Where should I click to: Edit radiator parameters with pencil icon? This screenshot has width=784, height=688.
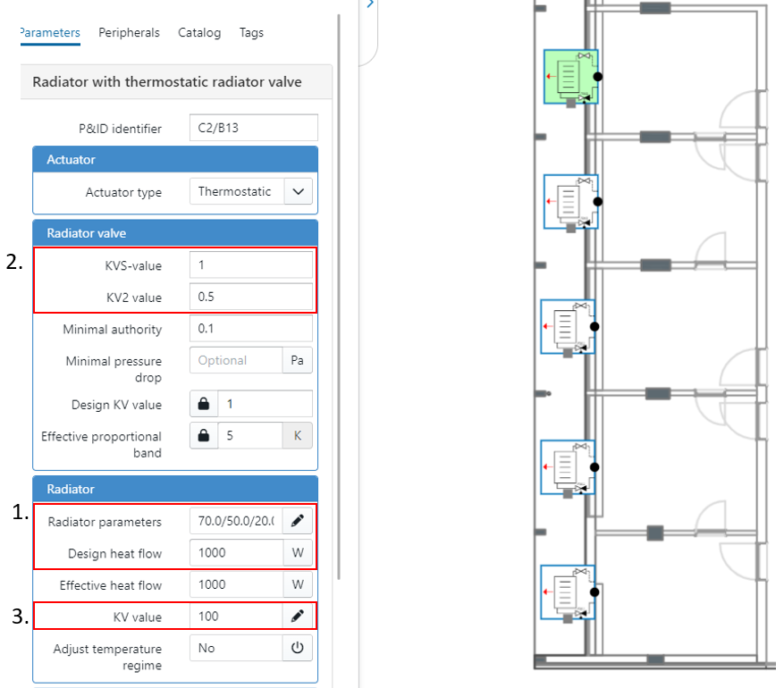pyautogui.click(x=298, y=521)
